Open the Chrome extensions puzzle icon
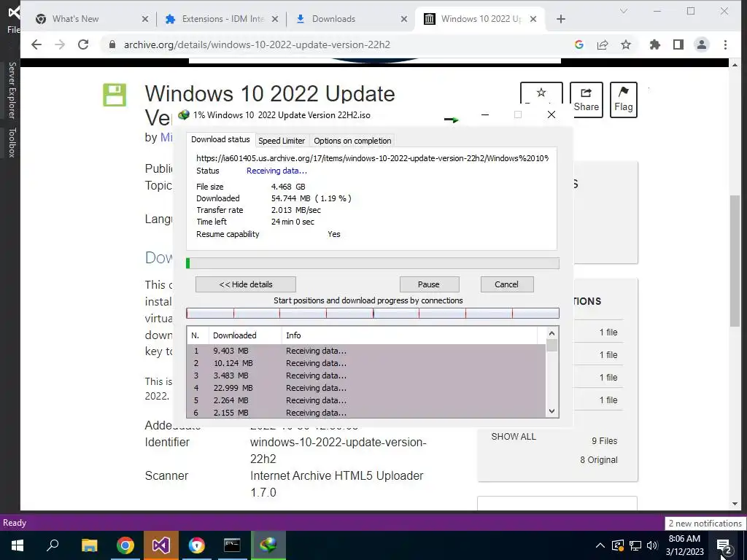747x560 pixels. tap(655, 44)
